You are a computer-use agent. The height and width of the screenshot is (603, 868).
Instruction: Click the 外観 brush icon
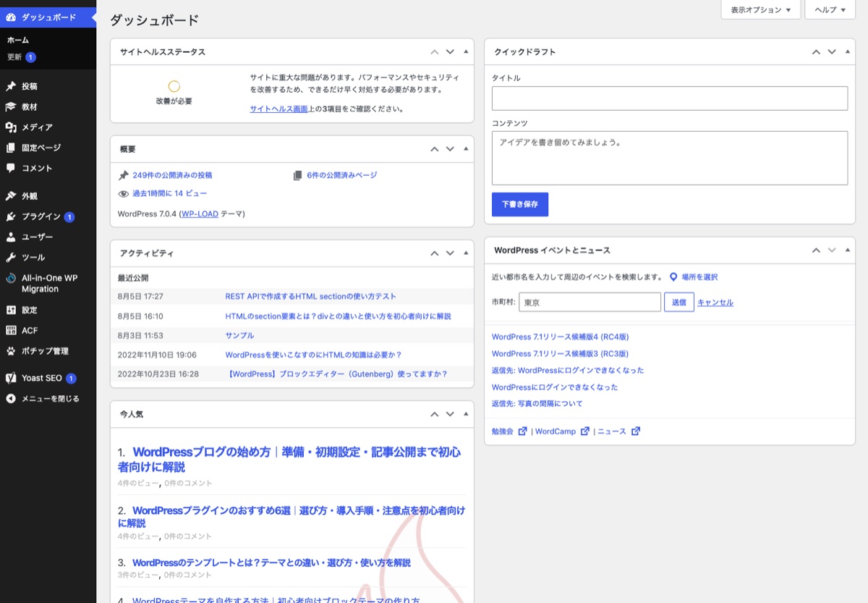(x=11, y=196)
